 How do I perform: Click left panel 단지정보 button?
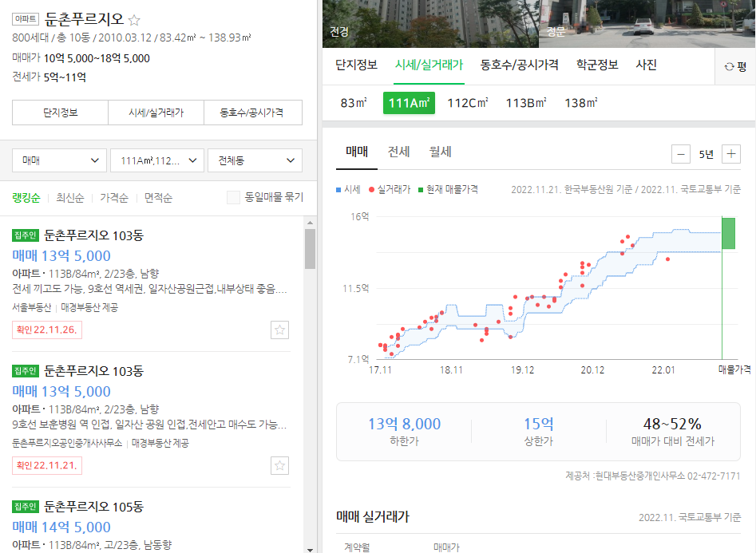point(60,113)
